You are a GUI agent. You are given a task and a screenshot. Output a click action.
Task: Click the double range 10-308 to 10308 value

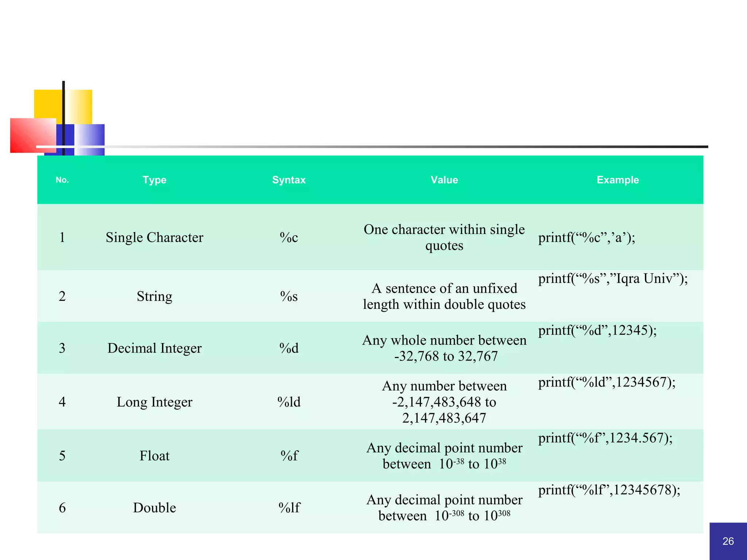444,507
